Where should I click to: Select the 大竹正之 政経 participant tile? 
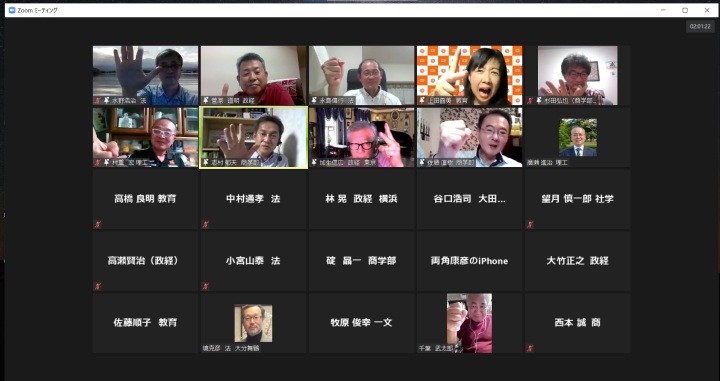(x=577, y=261)
